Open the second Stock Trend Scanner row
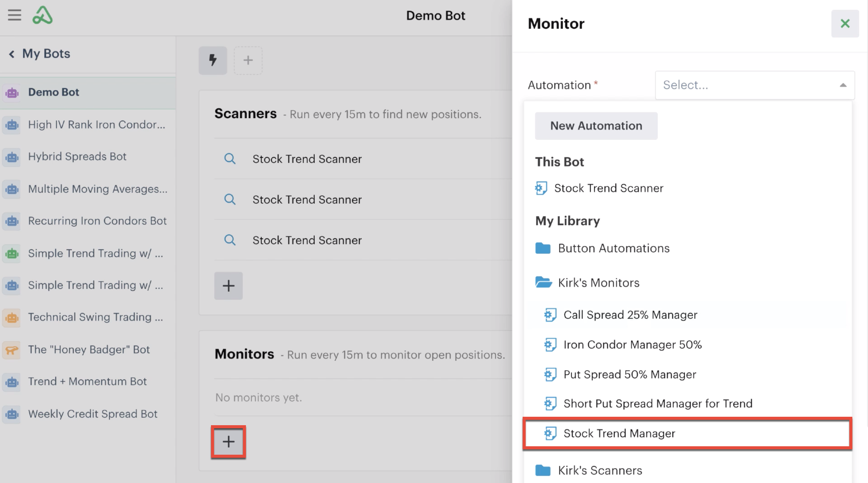The image size is (868, 483). click(x=363, y=200)
